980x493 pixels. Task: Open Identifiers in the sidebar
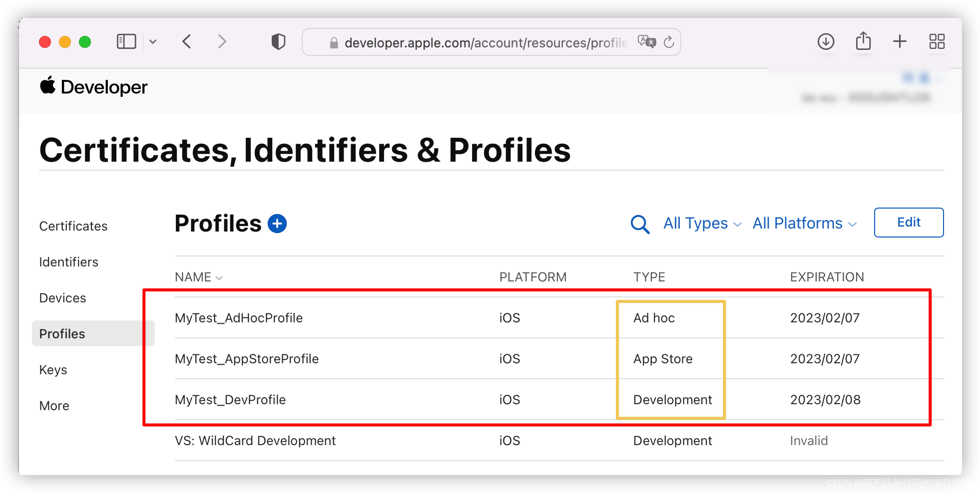[x=69, y=262]
